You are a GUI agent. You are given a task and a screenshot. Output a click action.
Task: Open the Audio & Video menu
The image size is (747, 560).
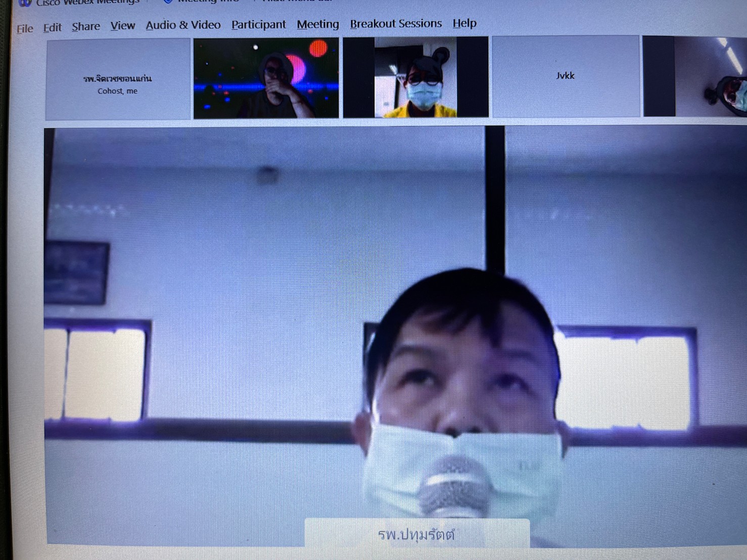click(183, 25)
